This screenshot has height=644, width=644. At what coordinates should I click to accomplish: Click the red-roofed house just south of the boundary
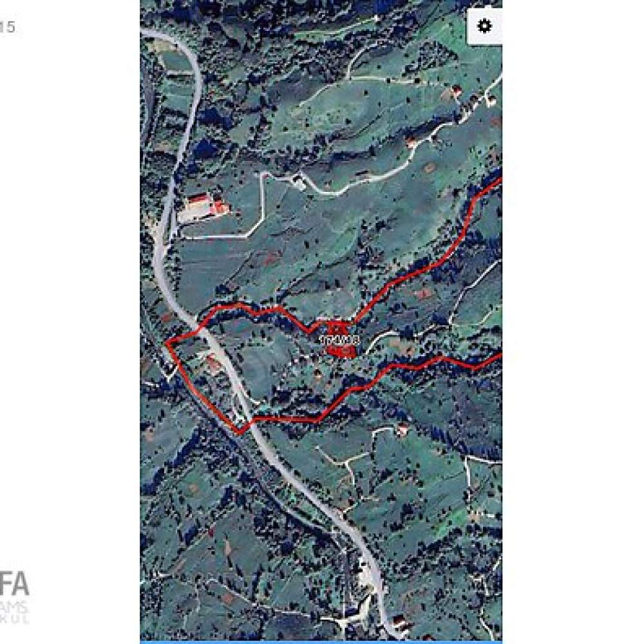click(402, 429)
